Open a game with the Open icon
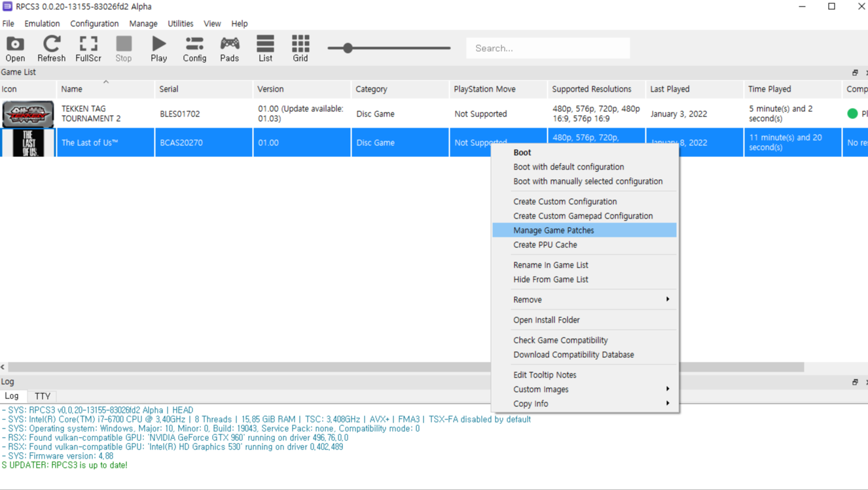 (x=15, y=49)
